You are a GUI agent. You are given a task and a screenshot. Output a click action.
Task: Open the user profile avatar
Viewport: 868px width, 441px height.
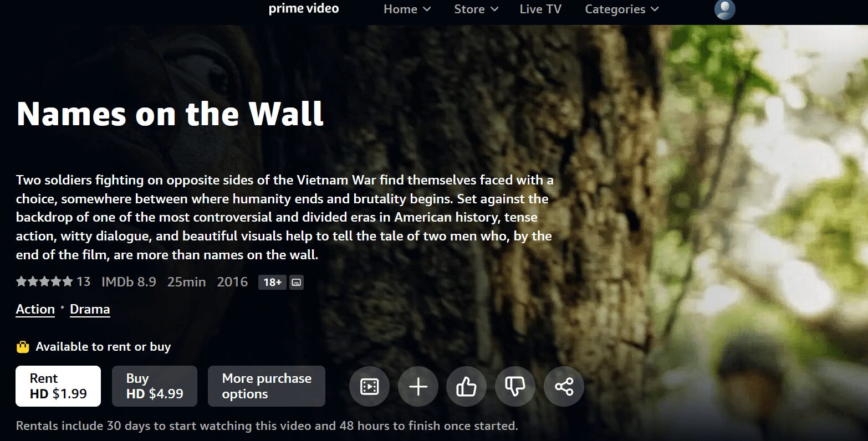724,9
